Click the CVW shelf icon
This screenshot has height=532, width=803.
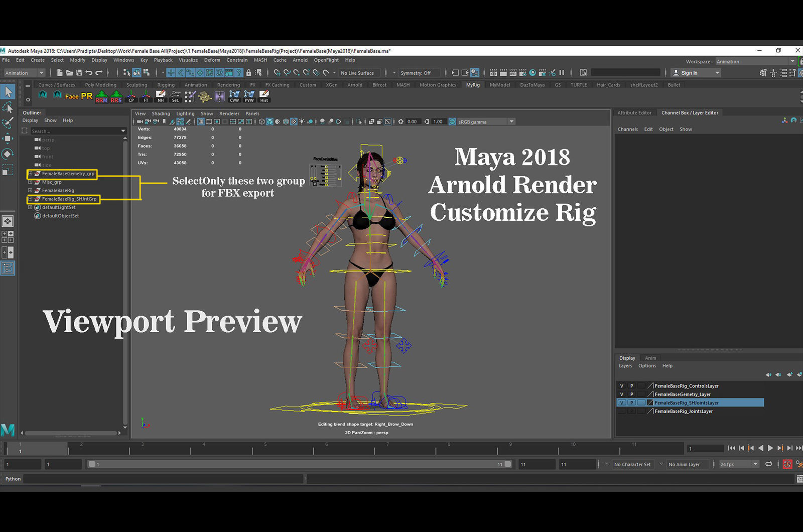pyautogui.click(x=234, y=96)
